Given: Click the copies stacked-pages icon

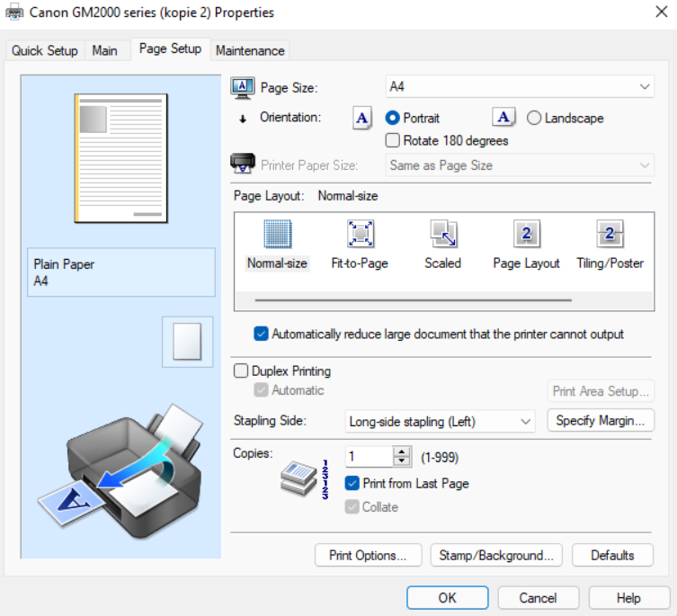Looking at the screenshot, I should [298, 478].
